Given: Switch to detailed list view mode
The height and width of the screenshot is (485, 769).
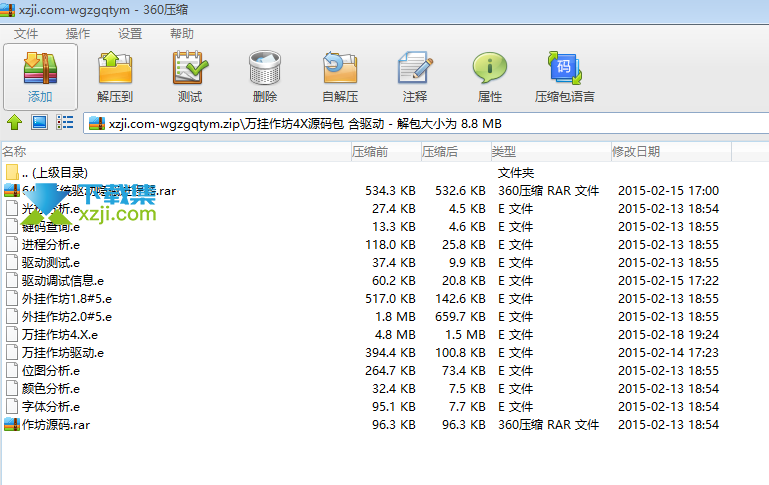Looking at the screenshot, I should coord(65,122).
